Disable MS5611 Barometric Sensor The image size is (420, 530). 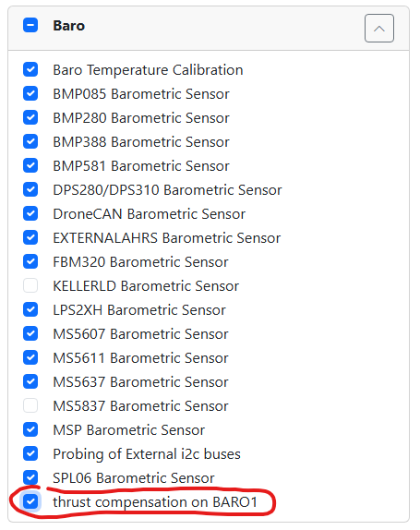pyautogui.click(x=30, y=357)
